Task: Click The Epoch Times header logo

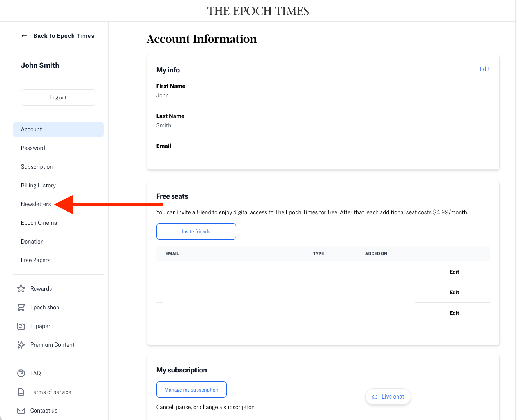Action: [258, 11]
